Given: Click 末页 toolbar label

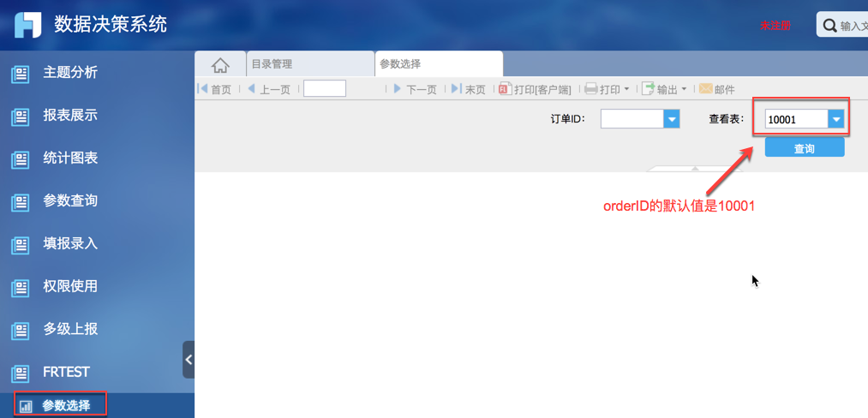Looking at the screenshot, I should (x=475, y=90).
